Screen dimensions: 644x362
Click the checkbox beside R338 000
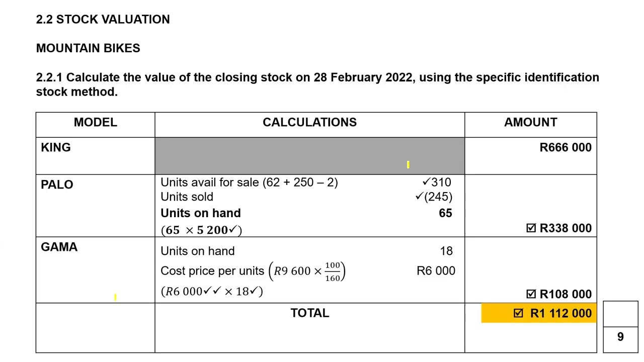click(531, 228)
